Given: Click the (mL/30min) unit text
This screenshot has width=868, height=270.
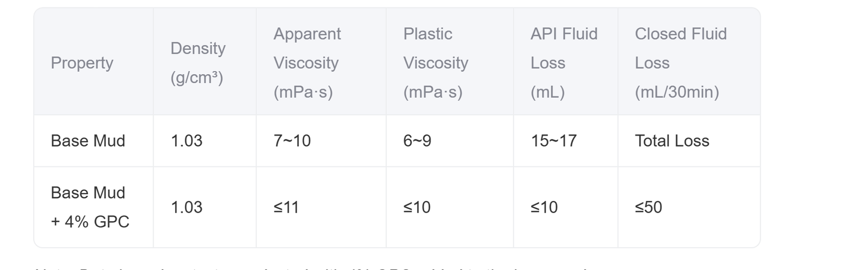Looking at the screenshot, I should (677, 92).
